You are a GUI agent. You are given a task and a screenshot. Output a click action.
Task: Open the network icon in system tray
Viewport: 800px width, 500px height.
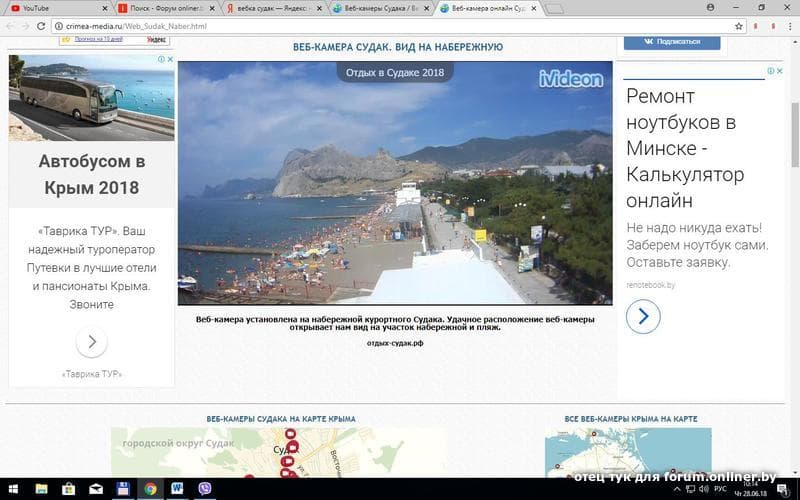tap(690, 489)
